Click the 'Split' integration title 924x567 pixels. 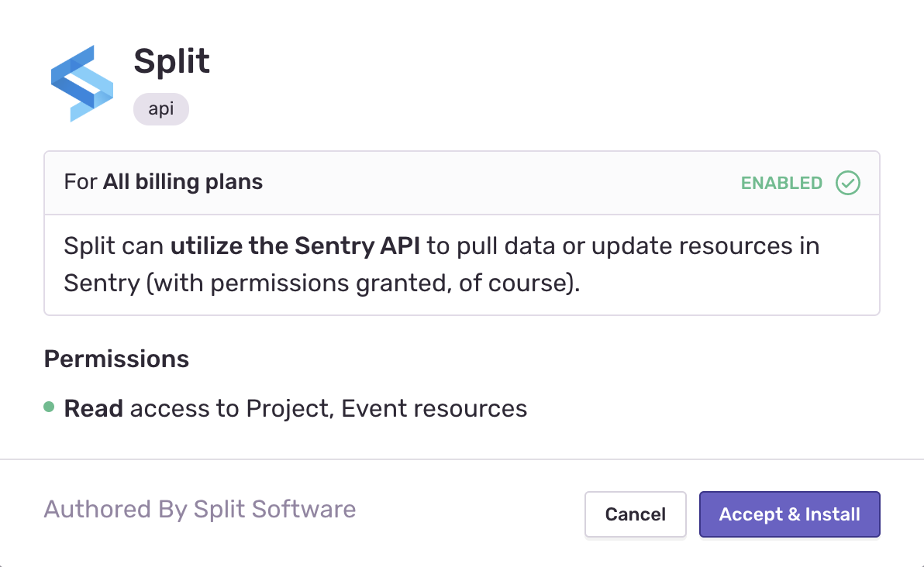pos(171,61)
